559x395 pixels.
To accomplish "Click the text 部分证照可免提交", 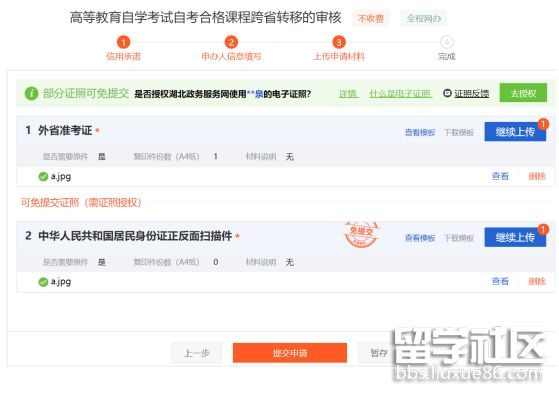I will [86, 94].
